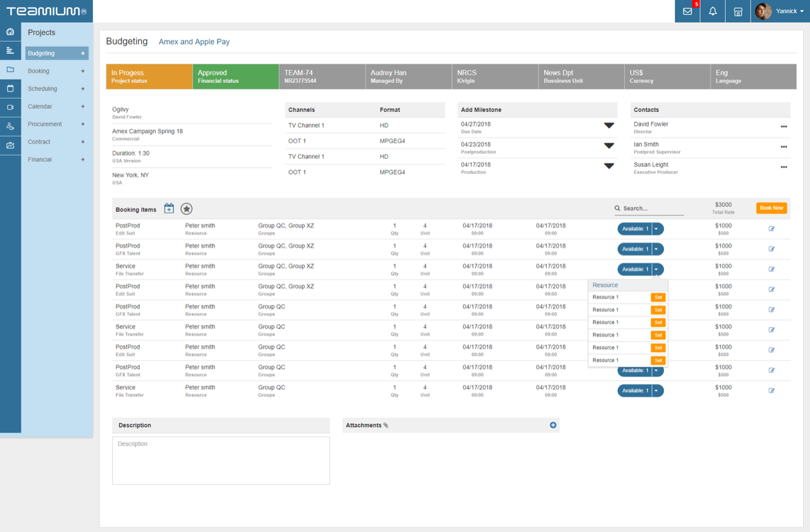The image size is (810, 532).
Task: Open options for contact David Fowler
Action: click(784, 127)
